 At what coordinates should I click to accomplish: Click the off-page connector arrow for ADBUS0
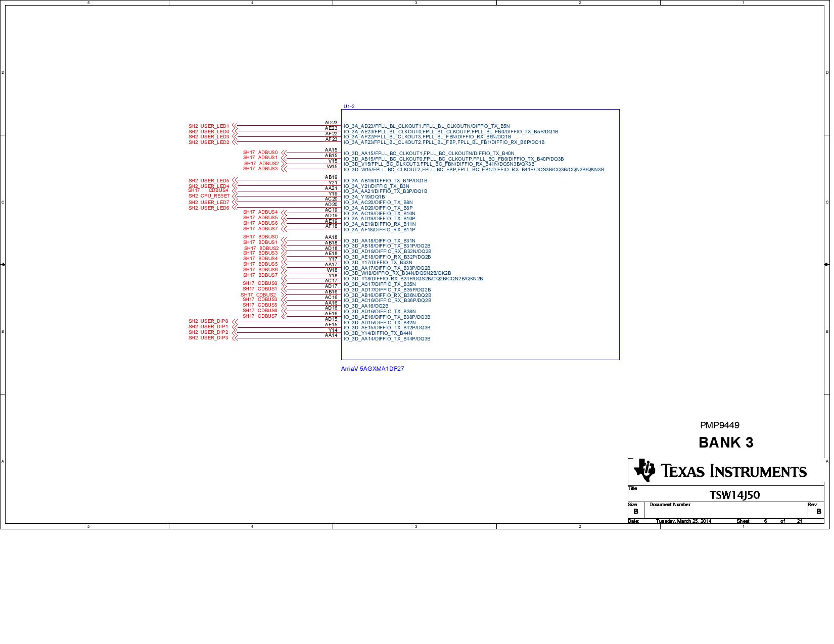coord(284,153)
